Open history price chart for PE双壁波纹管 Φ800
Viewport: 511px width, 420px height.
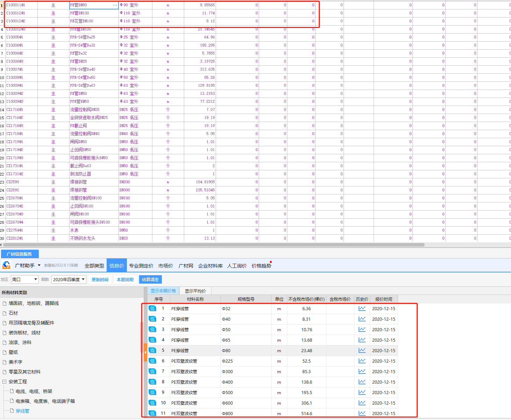[x=362, y=413]
